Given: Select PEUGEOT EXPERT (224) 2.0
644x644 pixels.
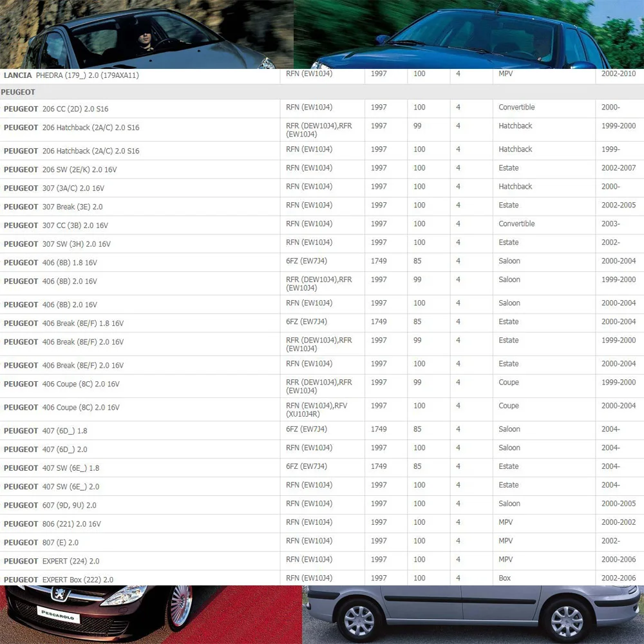Looking at the screenshot, I should [52, 561].
